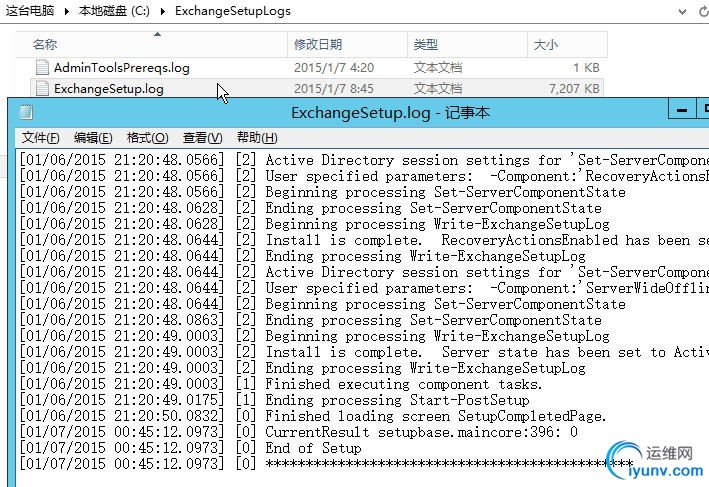Screen dimensions: 709x487
Task: Click timestamp 21:20:50.0832 in the log
Action: coord(169,416)
